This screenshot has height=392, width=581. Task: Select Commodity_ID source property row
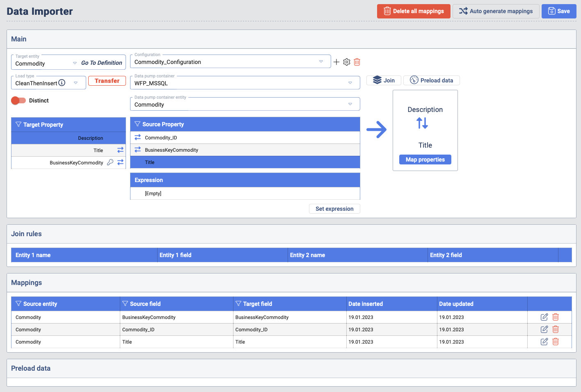point(245,138)
